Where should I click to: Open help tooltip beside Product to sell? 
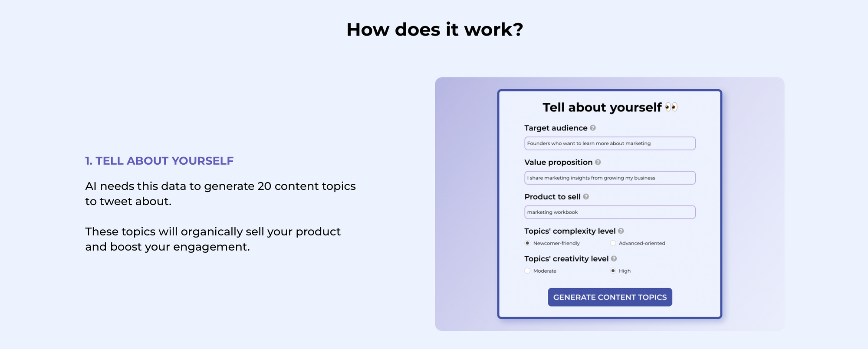point(586,196)
